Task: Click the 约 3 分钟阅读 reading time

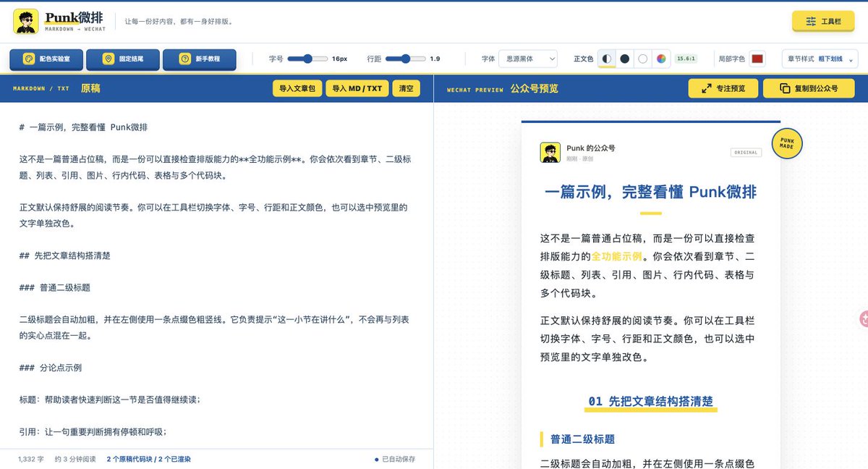Action: pyautogui.click(x=75, y=459)
